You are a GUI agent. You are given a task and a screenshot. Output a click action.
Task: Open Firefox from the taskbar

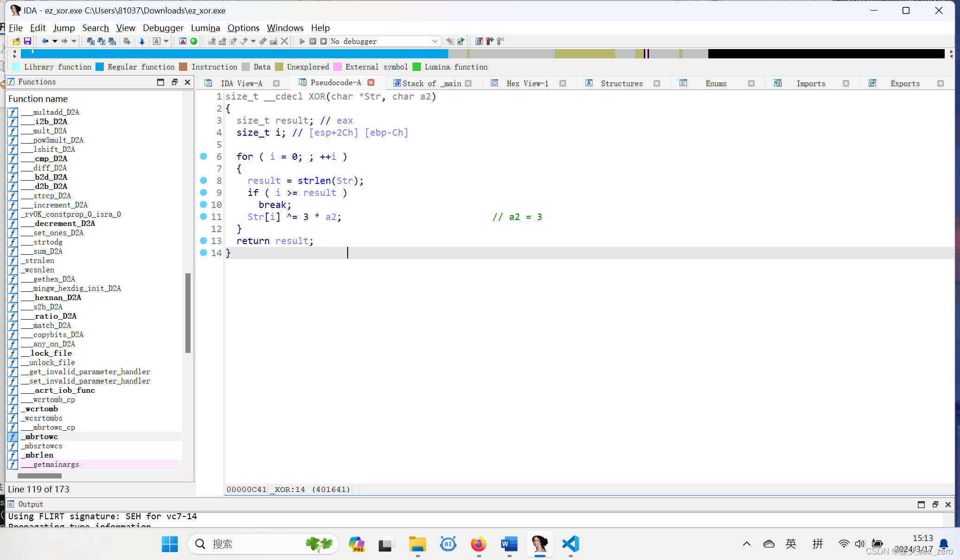point(478,544)
